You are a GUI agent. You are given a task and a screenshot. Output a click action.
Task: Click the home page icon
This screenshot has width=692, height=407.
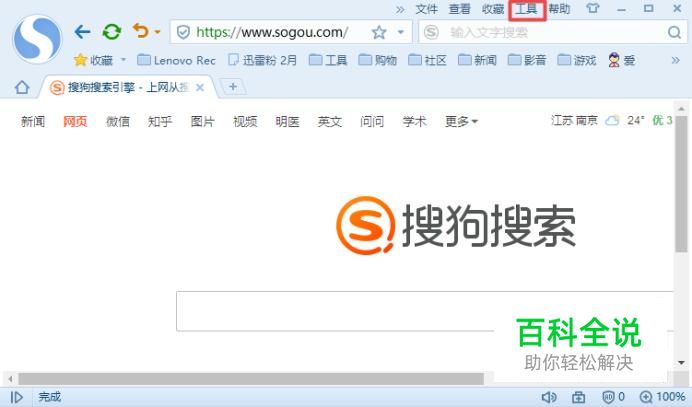(x=22, y=87)
